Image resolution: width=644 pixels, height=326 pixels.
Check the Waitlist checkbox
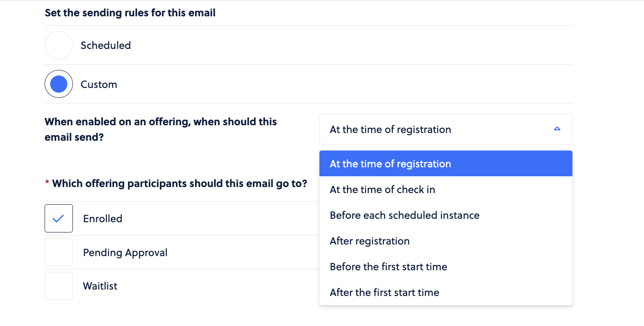click(x=59, y=286)
